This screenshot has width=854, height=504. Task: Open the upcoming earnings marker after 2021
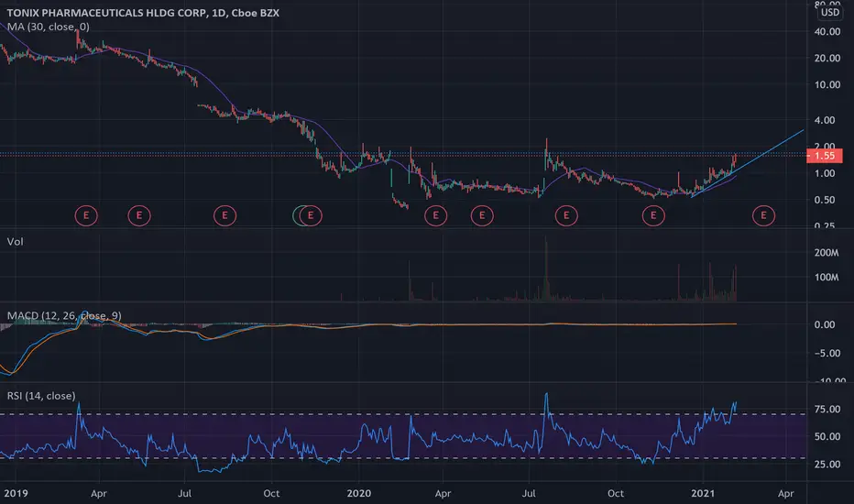tap(763, 215)
